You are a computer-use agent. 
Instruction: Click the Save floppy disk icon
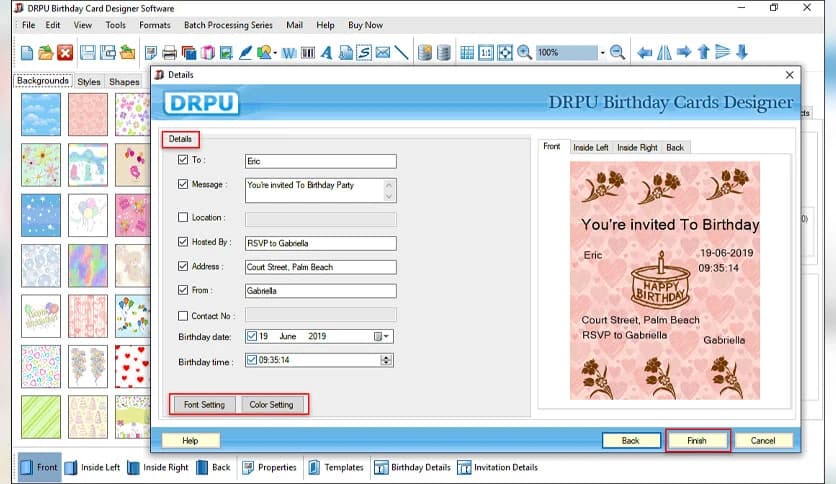click(88, 52)
